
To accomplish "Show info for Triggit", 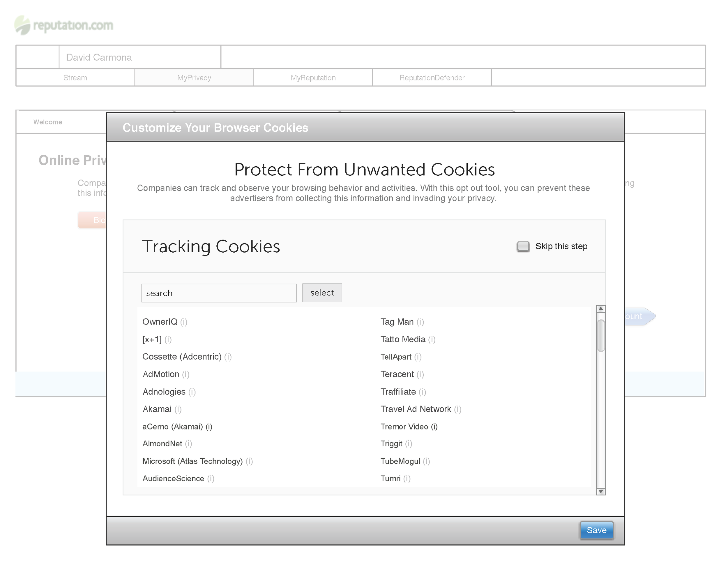I will [x=409, y=444].
